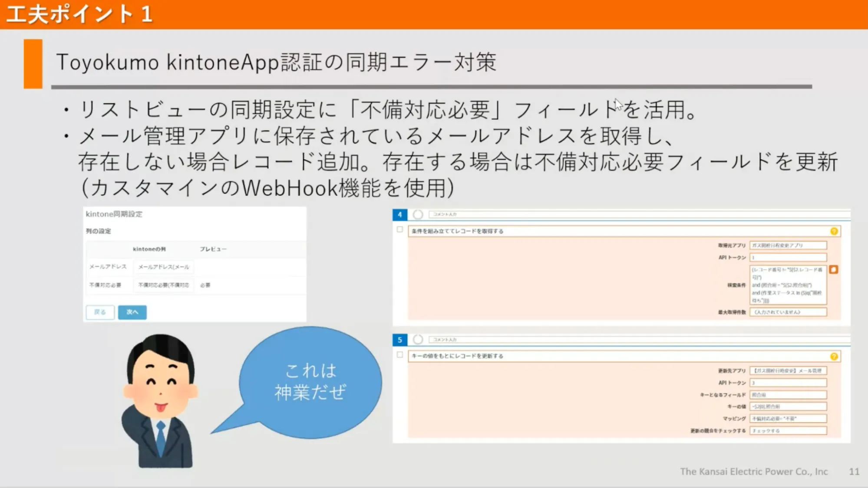
Task: Open the 更新の競合をチェックする selector field
Action: point(788,431)
